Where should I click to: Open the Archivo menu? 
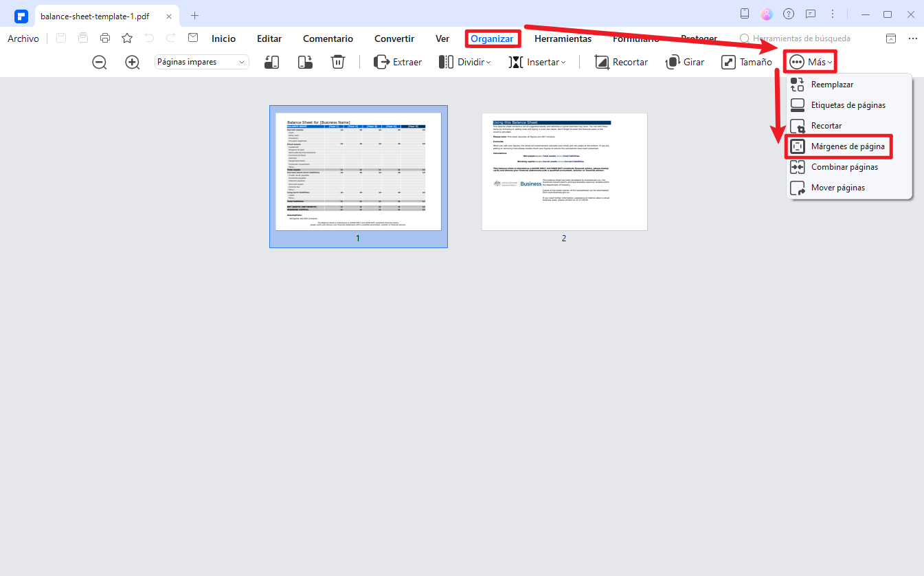[x=23, y=38]
